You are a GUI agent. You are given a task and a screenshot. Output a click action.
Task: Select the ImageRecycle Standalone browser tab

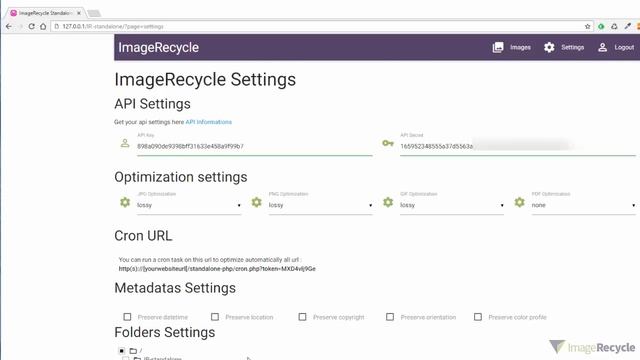coord(44,13)
